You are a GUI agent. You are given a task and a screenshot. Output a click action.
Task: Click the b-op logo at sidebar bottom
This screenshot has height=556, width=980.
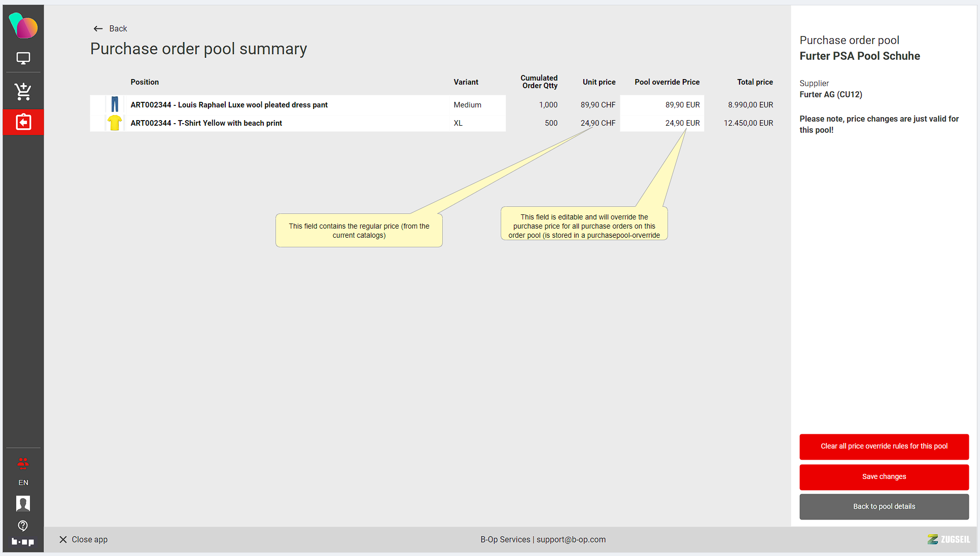(x=23, y=542)
